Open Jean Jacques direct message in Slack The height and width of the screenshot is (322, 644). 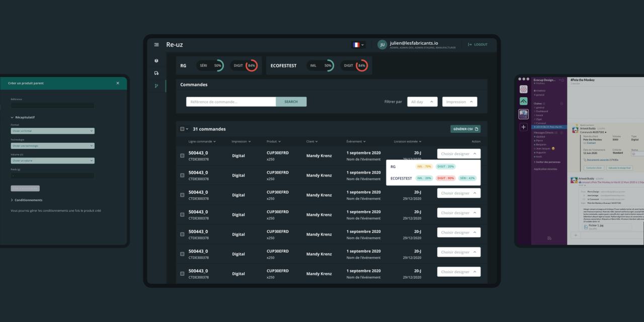tap(543, 148)
